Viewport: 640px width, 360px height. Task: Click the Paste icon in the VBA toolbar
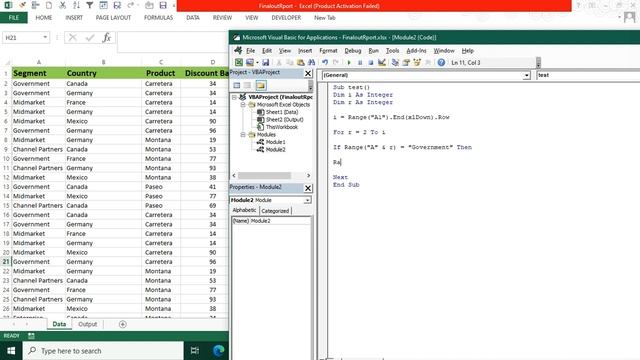(x=300, y=62)
